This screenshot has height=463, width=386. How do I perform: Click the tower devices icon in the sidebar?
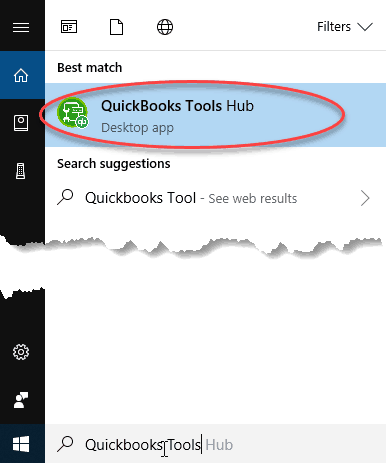pos(21,171)
